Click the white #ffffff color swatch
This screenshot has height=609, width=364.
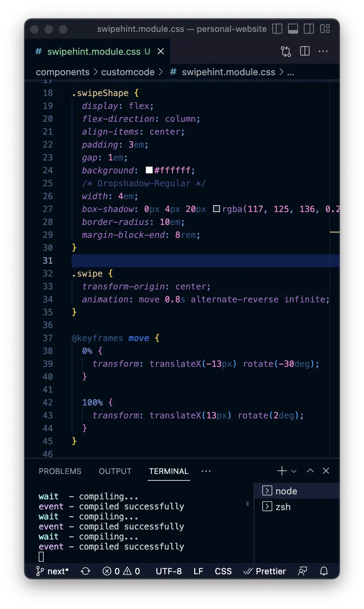click(149, 170)
